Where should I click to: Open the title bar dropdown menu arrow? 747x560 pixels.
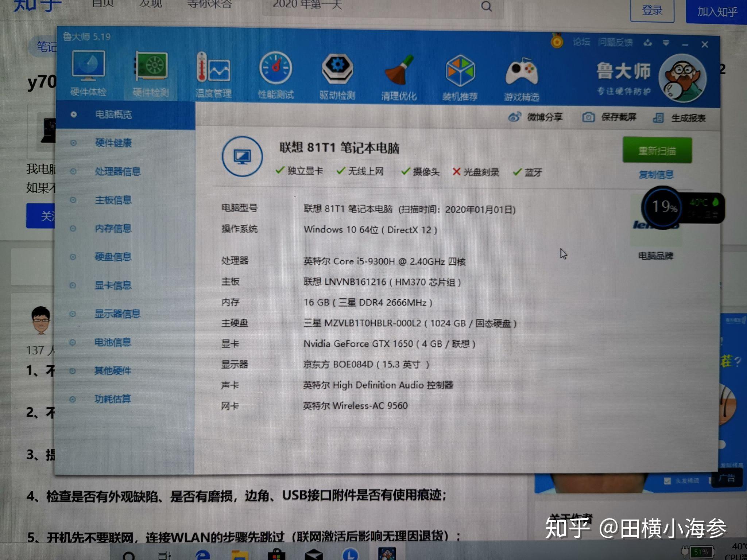coord(666,43)
